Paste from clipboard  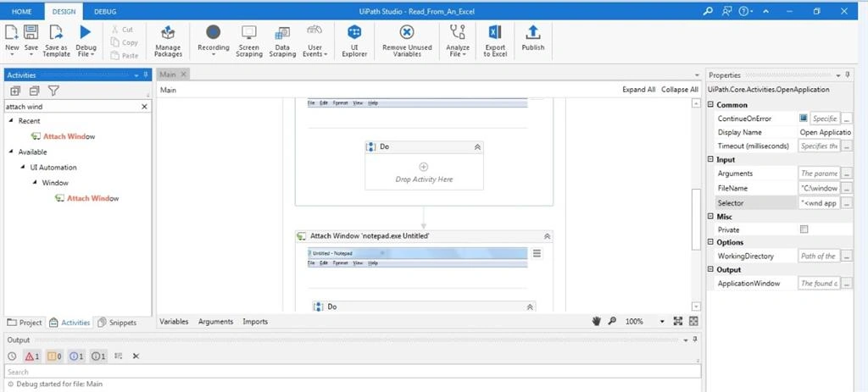pyautogui.click(x=124, y=55)
